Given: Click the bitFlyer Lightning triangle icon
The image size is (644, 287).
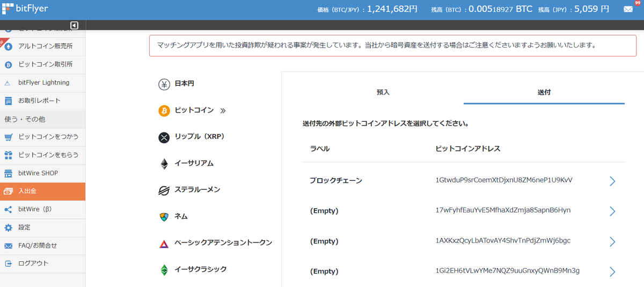Looking at the screenshot, I should (8, 83).
